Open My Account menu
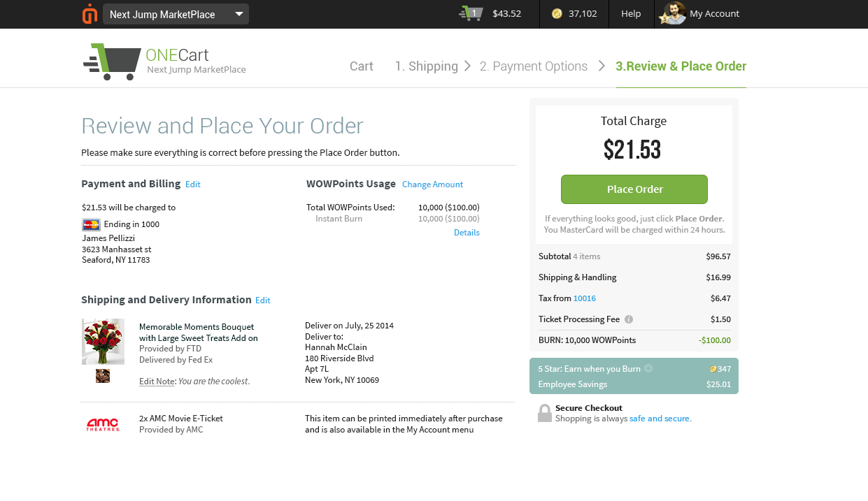This screenshot has height=501, width=868. click(x=714, y=13)
